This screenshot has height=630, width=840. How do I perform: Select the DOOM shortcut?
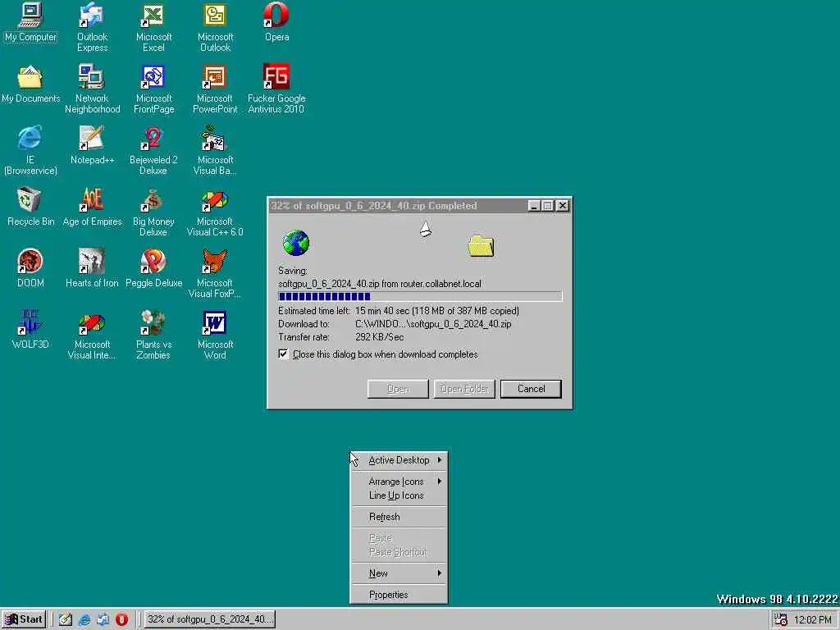(x=30, y=268)
